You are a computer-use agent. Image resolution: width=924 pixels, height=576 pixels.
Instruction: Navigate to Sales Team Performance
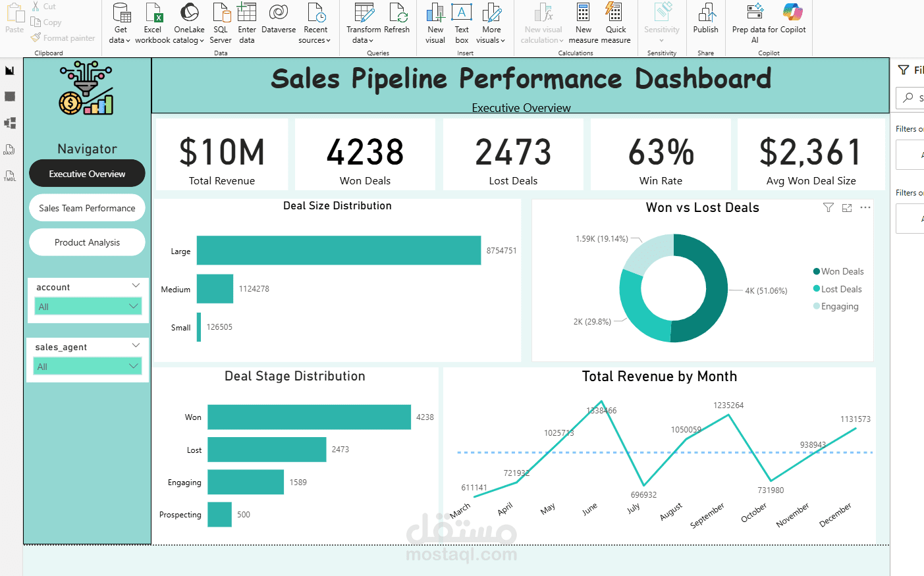pos(87,208)
